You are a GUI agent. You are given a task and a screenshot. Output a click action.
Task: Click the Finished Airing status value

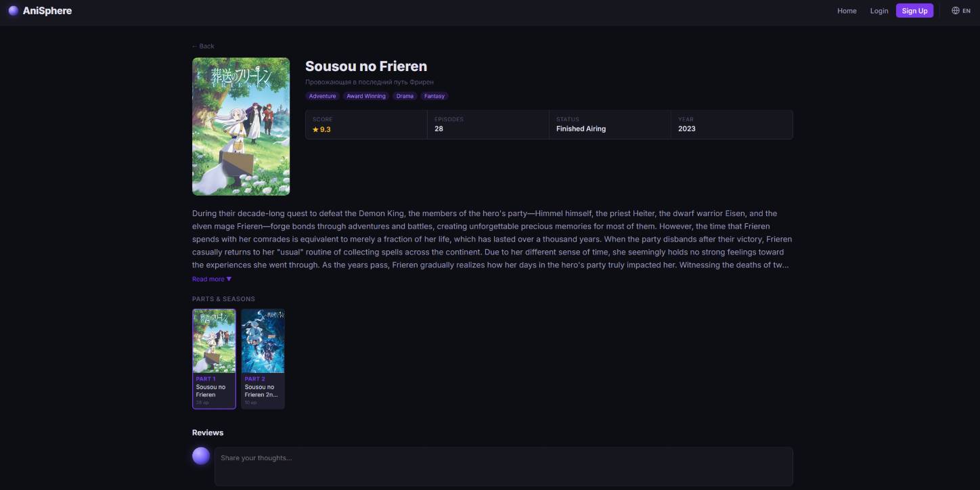point(581,129)
